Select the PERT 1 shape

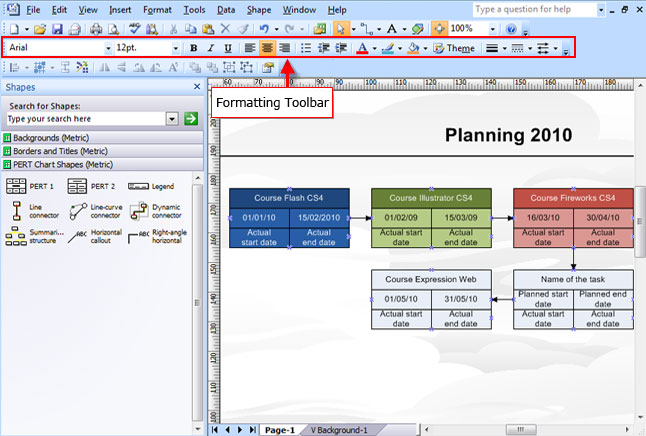(30, 186)
